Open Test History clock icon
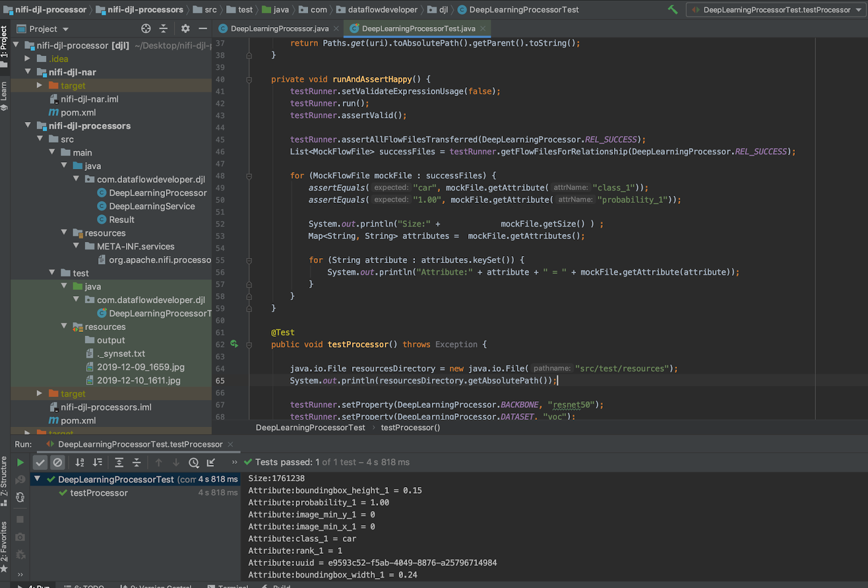The image size is (868, 588). 194,463
